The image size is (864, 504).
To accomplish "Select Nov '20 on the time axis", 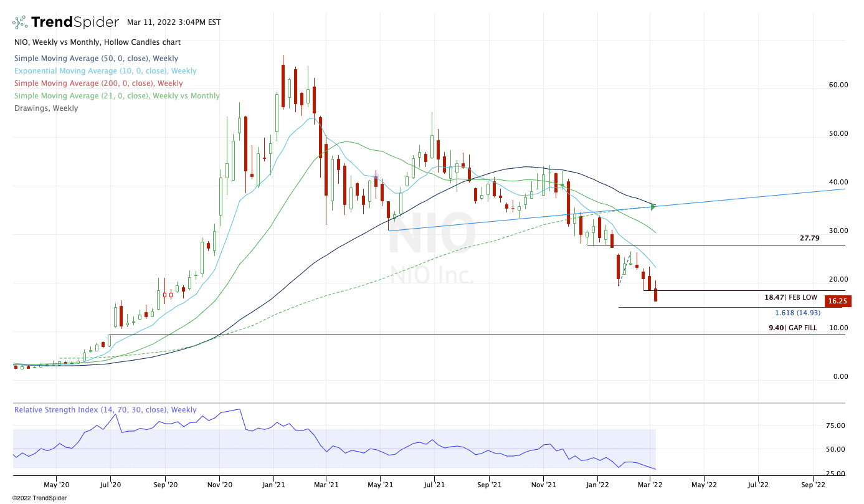I will (220, 483).
